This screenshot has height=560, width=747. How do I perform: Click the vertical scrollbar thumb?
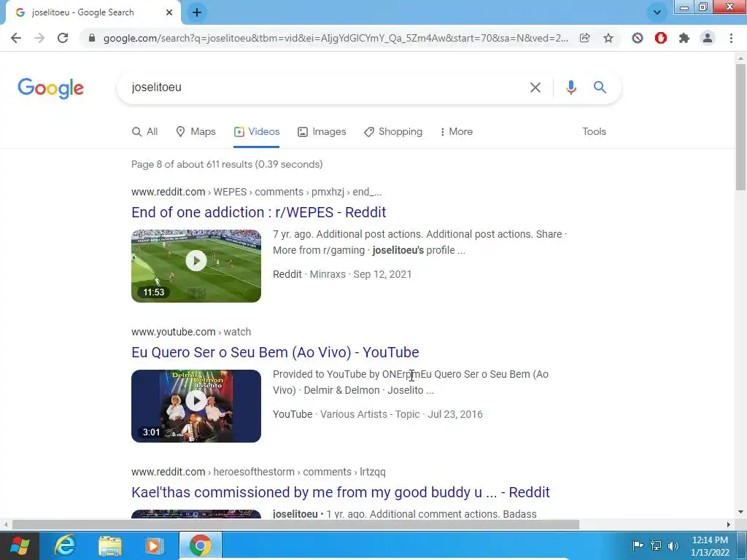coord(741,127)
